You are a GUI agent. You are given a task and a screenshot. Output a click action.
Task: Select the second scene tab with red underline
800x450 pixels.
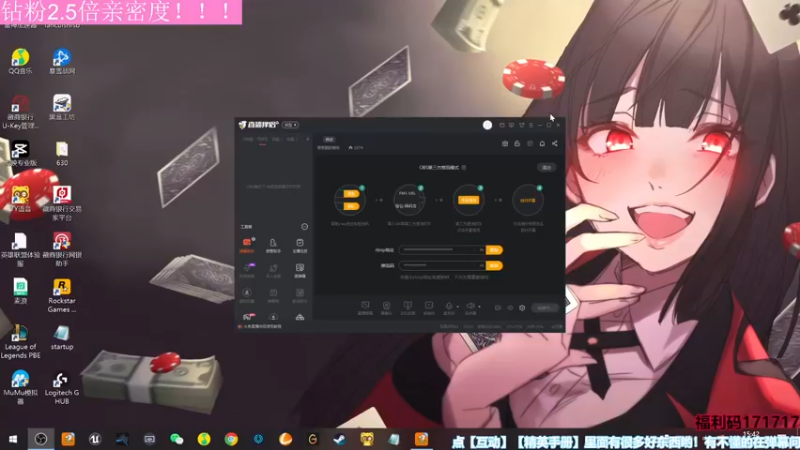click(x=262, y=140)
